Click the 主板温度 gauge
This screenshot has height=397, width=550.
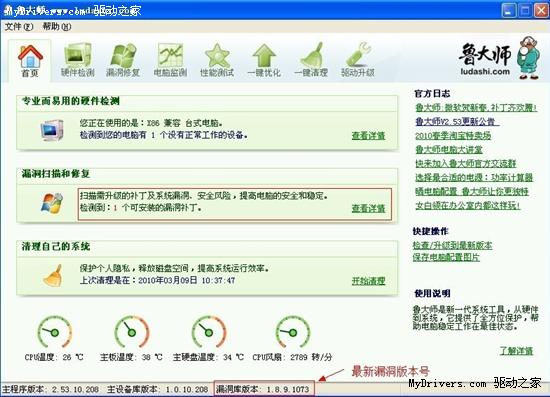tap(132, 332)
